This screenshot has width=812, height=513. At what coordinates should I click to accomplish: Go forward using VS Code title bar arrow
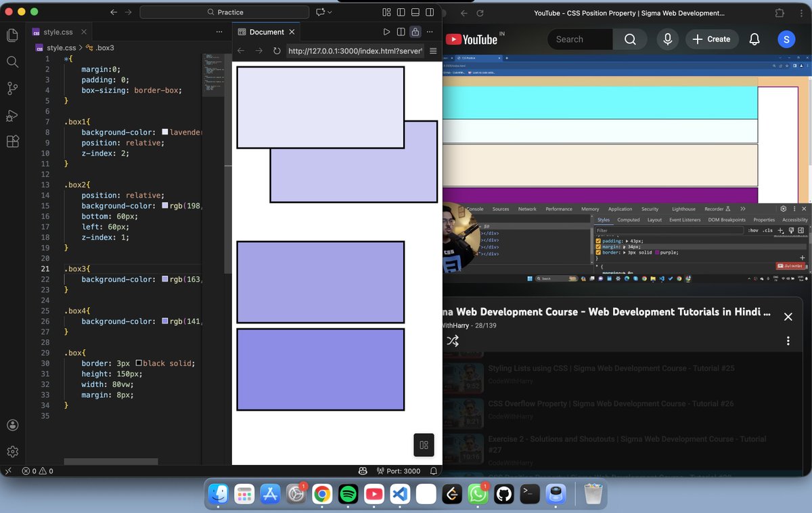point(129,12)
